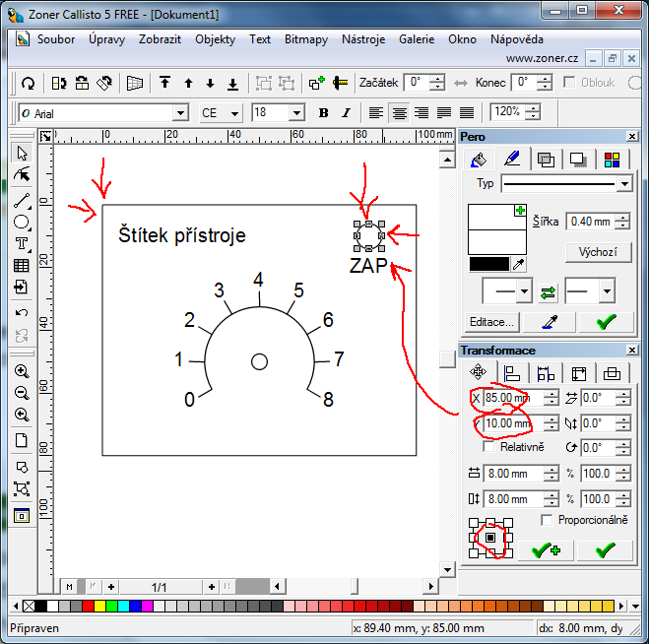
Task: Toggle the Relativně checkbox
Action: pyautogui.click(x=488, y=447)
